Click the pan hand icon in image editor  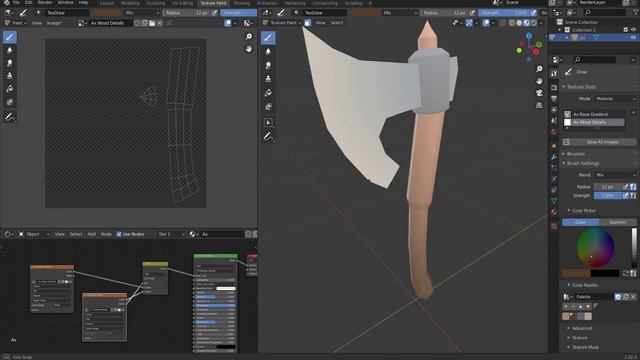(x=249, y=49)
